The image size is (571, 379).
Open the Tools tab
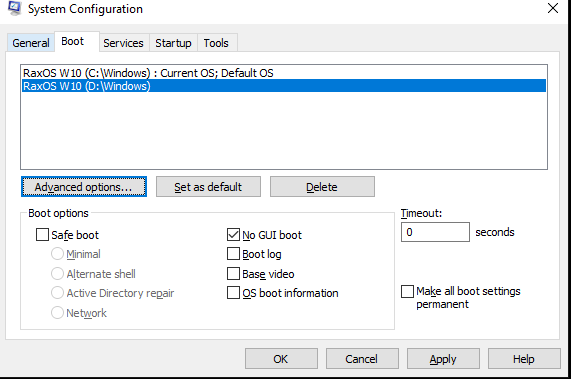[x=216, y=43]
